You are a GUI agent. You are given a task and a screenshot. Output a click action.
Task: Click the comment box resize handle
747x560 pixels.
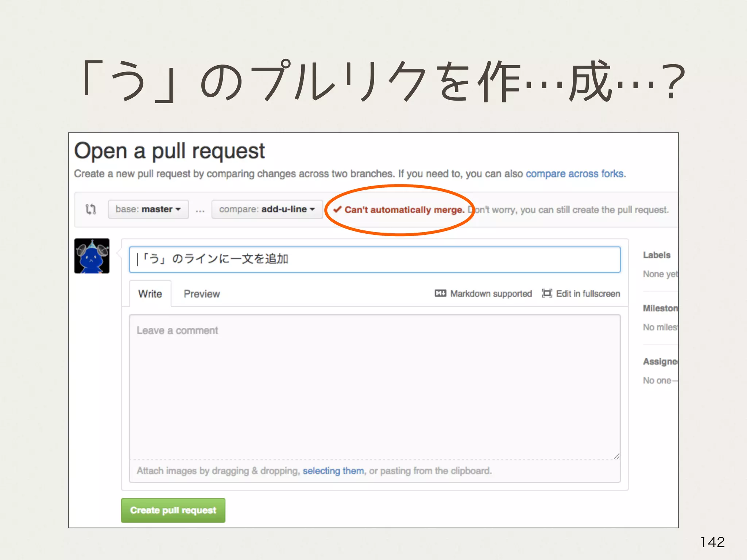[616, 456]
